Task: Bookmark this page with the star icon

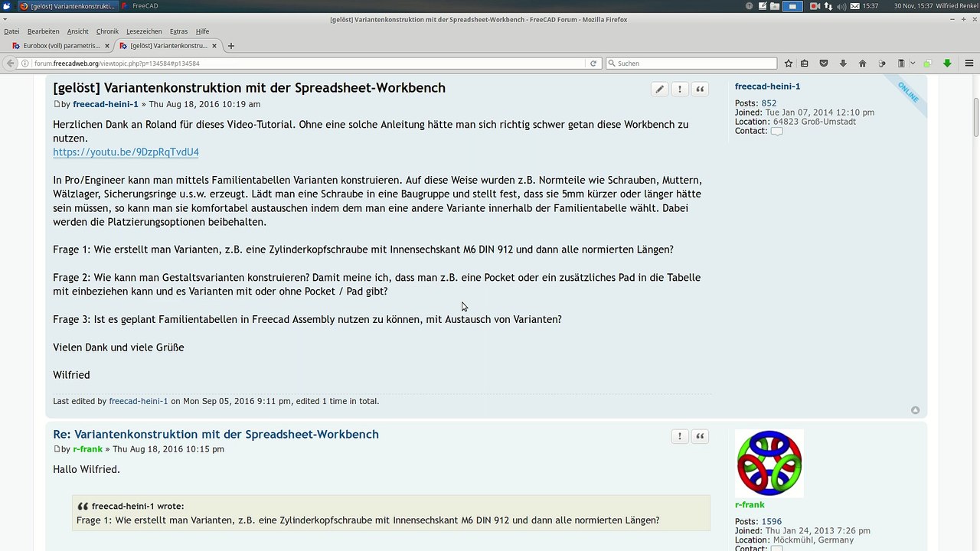Action: 789,64
